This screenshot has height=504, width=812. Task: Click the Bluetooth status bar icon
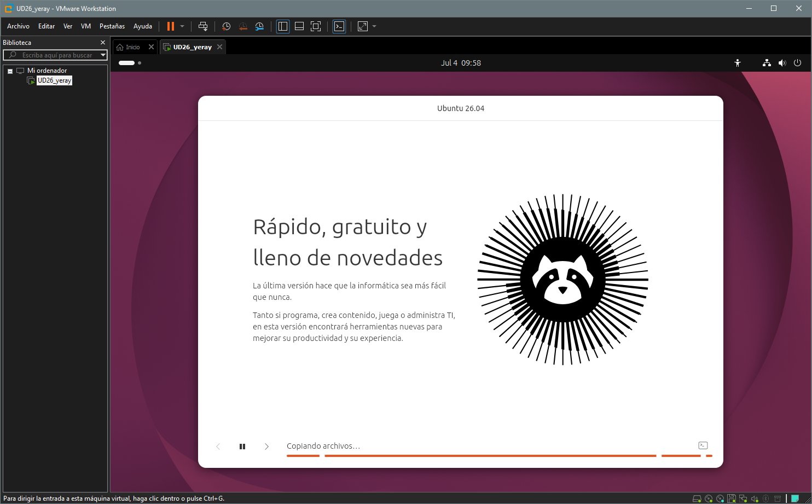765,499
